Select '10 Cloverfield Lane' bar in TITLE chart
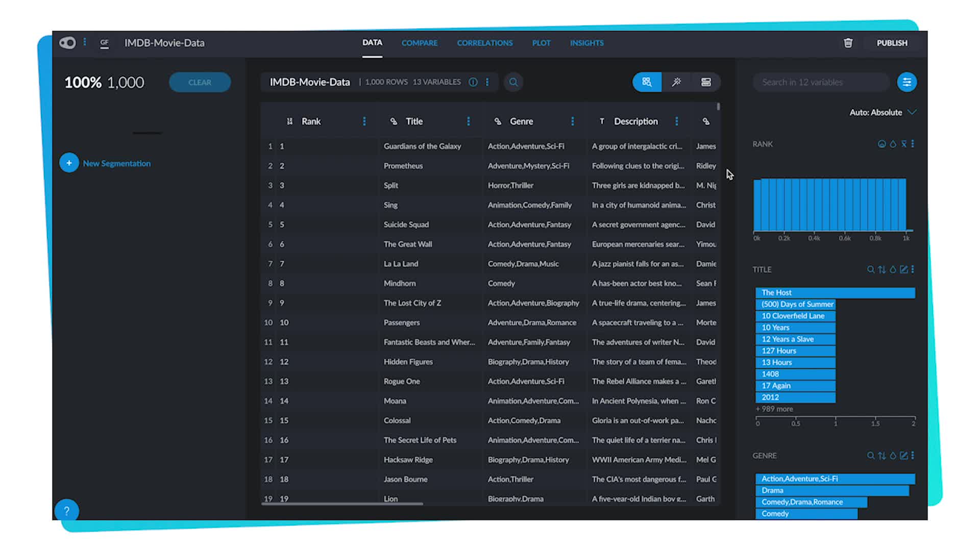 tap(795, 316)
